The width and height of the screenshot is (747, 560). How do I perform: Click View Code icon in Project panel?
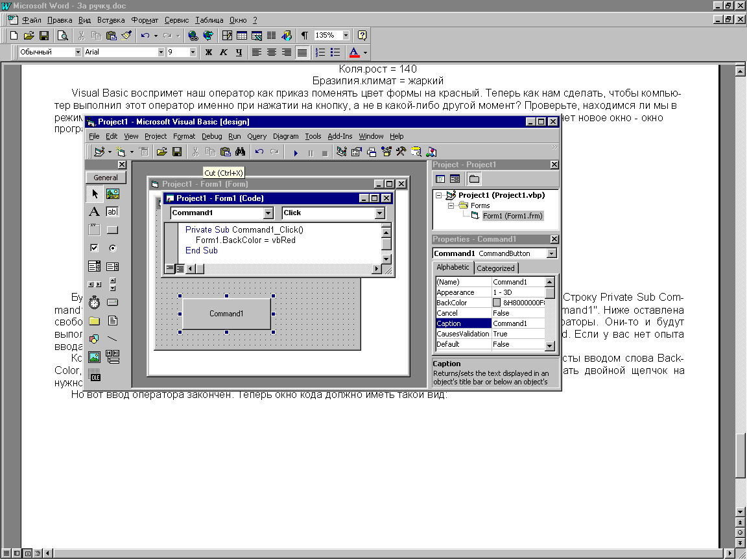[x=440, y=179]
